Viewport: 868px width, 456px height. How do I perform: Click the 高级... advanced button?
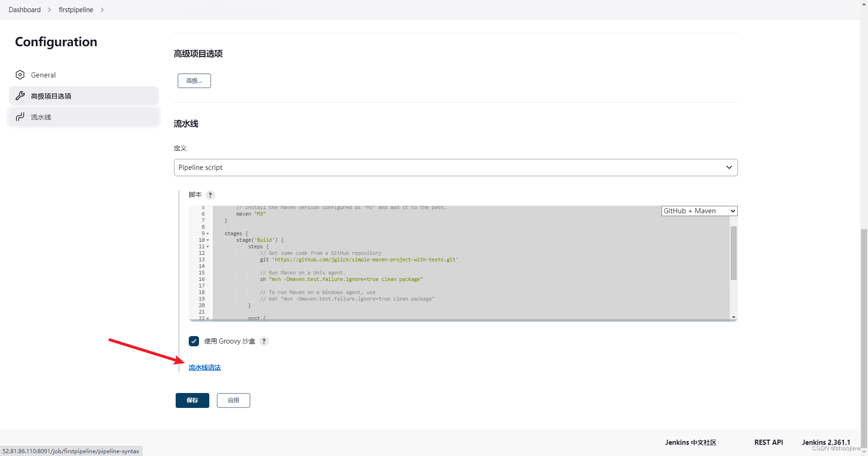pyautogui.click(x=194, y=81)
